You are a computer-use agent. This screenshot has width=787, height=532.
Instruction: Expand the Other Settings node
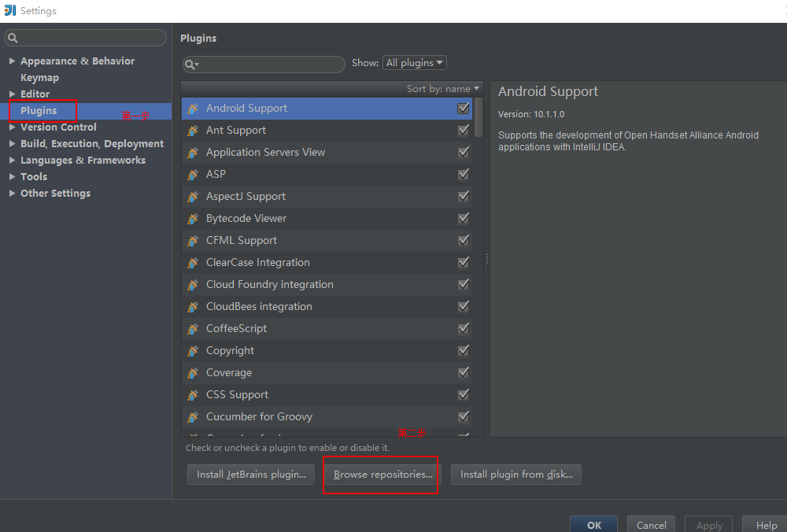pos(12,194)
